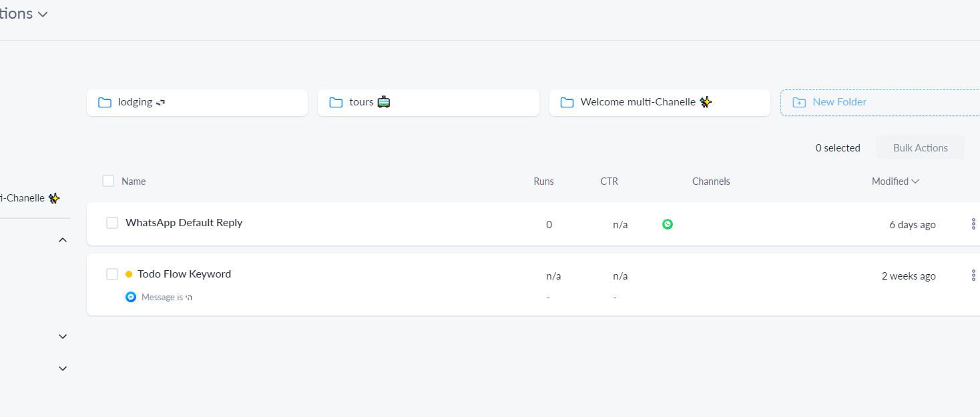Viewport: 980px width, 417px height.
Task: Collapse the sidebar section with up chevron
Action: 63,240
